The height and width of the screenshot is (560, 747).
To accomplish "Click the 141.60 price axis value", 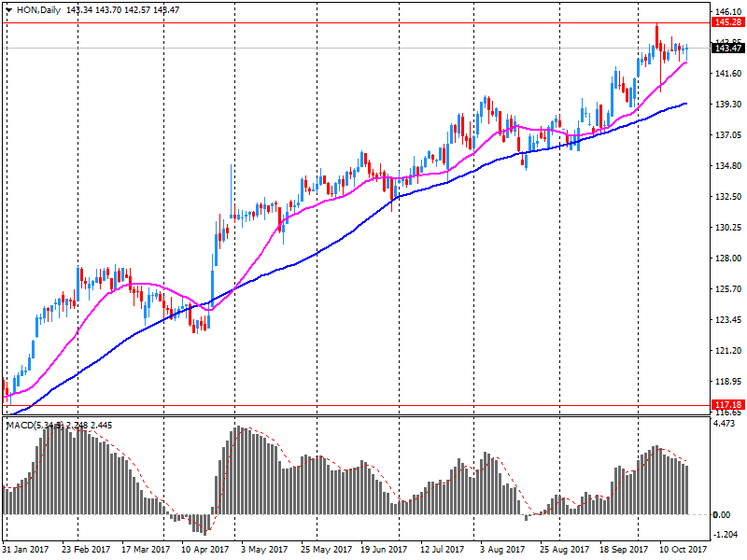I will 729,74.
